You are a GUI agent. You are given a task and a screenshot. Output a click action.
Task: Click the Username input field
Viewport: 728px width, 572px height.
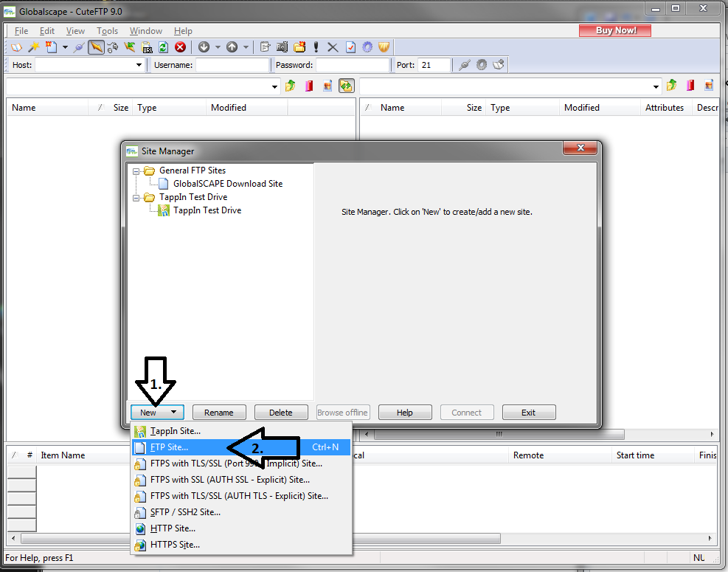click(232, 65)
